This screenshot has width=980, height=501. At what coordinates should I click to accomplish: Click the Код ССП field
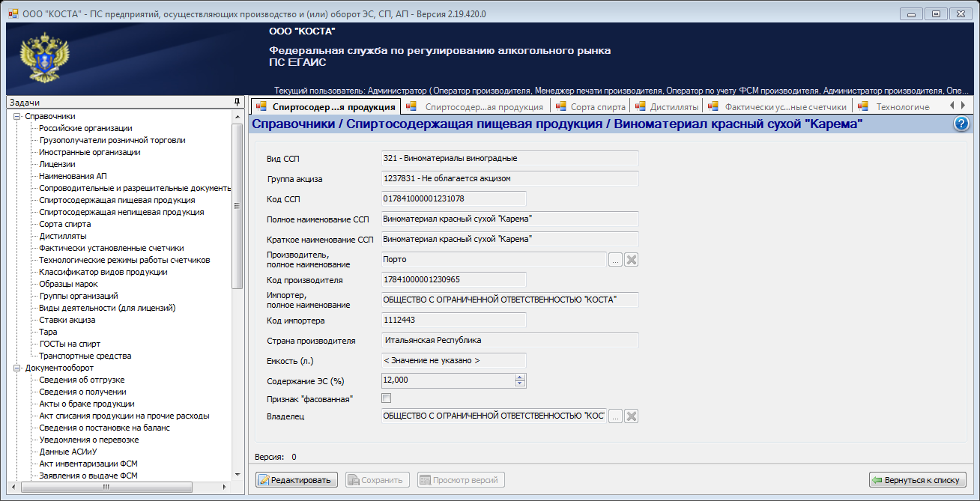tap(453, 198)
